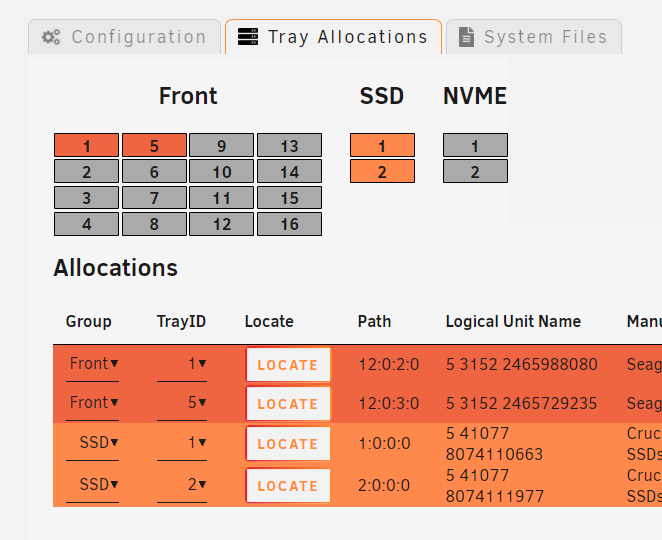Click logical unit 5 3152 2465988080

pyautogui.click(x=522, y=364)
